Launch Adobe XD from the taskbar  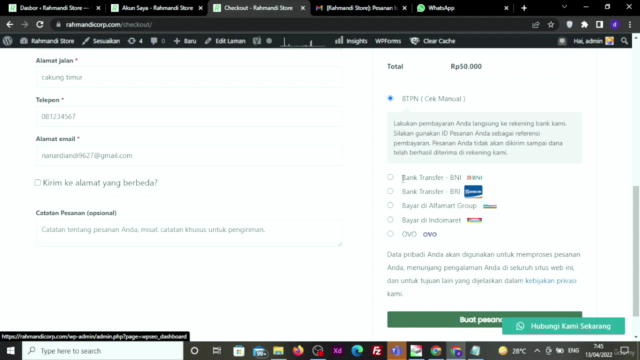point(338,351)
